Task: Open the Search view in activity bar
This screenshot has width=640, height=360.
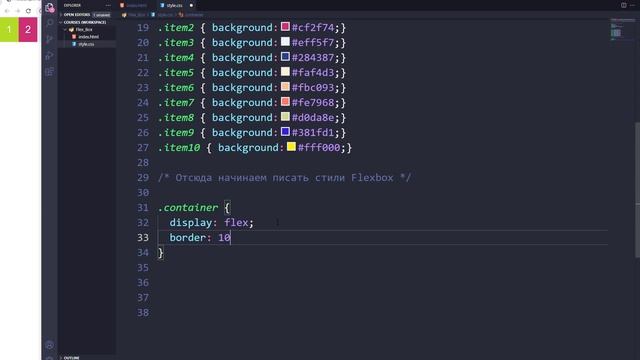Action: (49, 23)
